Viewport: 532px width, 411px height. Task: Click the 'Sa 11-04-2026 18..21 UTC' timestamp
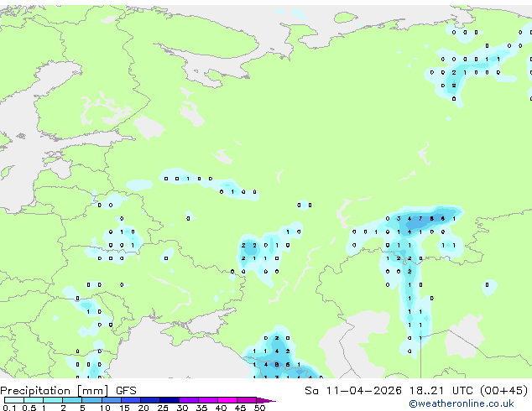point(389,391)
